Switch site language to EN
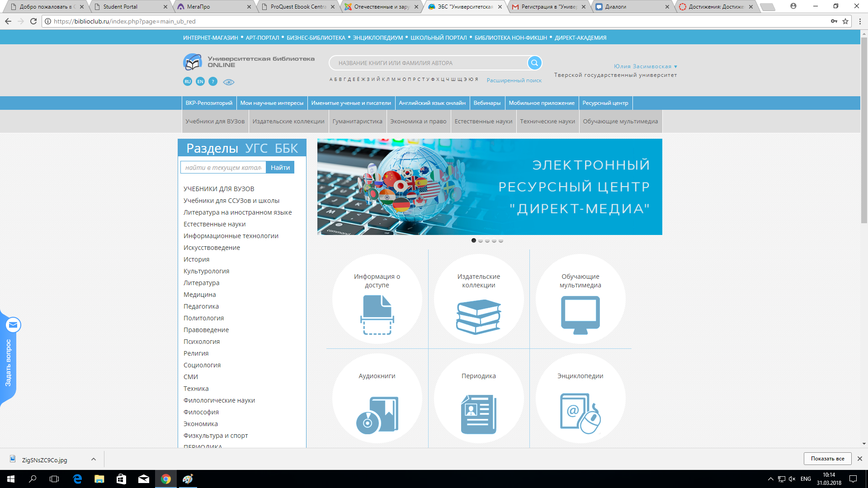The image size is (868, 488). pos(200,82)
